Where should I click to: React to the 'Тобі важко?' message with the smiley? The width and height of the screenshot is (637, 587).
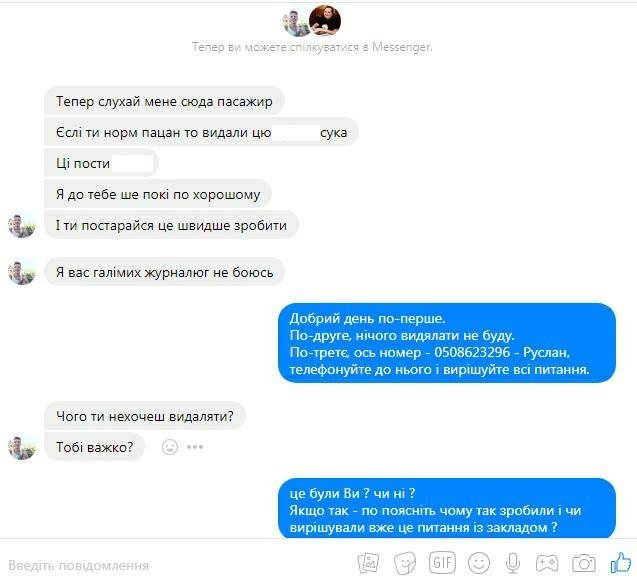tap(170, 447)
